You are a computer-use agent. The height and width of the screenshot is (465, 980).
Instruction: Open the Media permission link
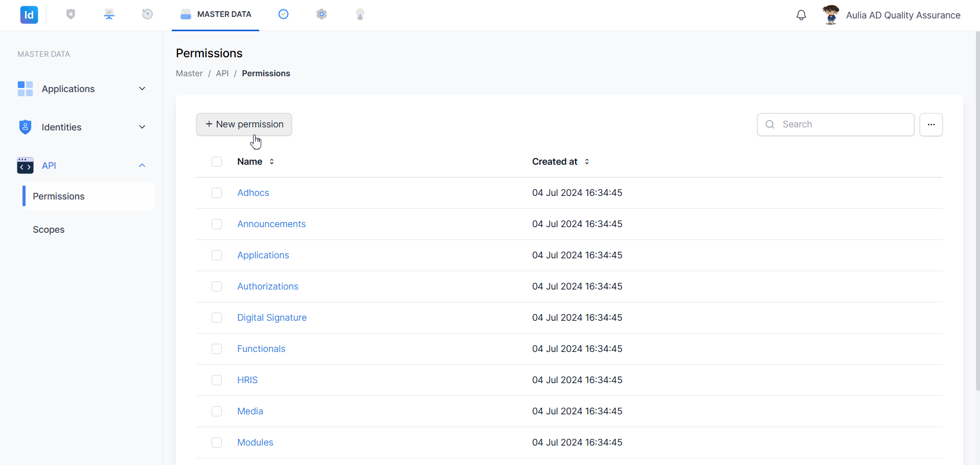(250, 411)
